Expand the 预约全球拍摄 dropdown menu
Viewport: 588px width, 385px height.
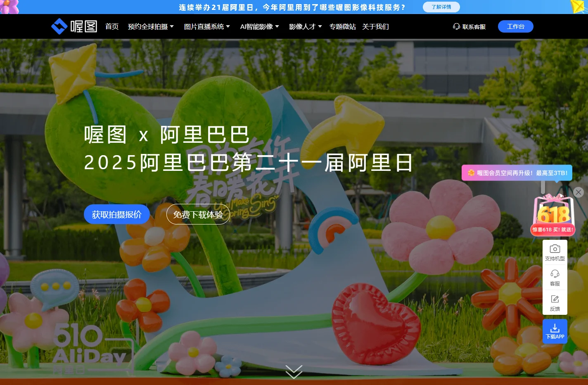(x=151, y=26)
